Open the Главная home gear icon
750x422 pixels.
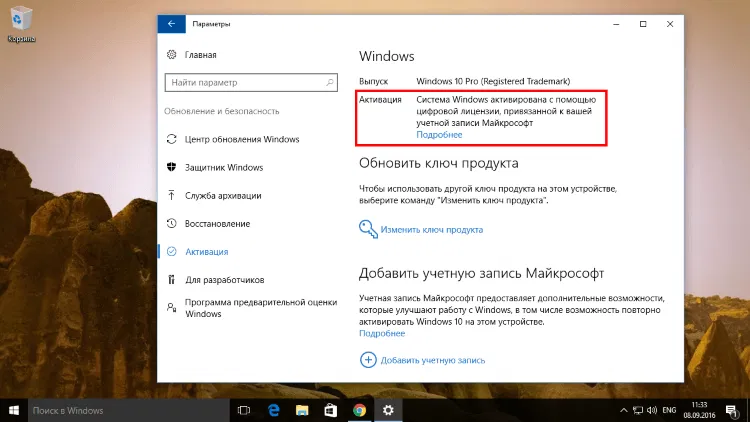point(172,55)
